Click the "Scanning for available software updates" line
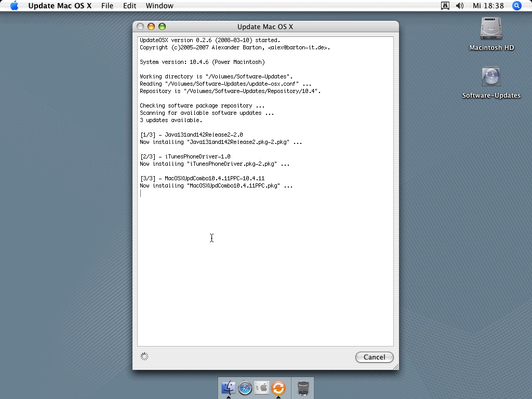The width and height of the screenshot is (532, 399). 207,113
